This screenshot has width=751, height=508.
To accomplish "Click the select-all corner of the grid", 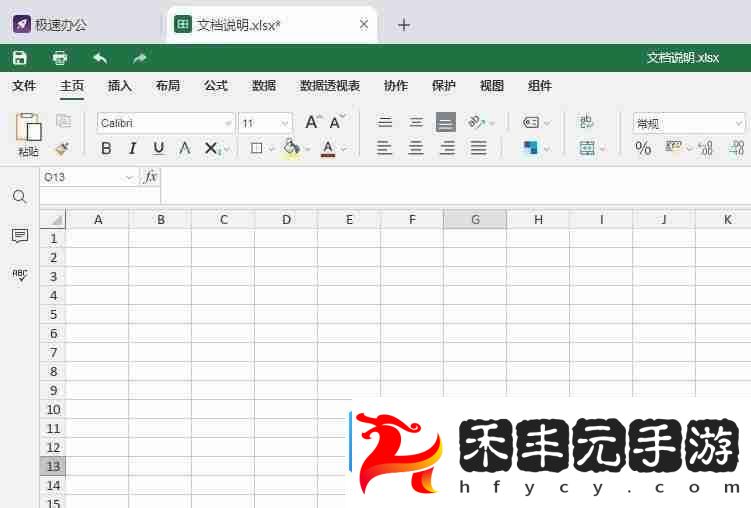I will [53, 219].
